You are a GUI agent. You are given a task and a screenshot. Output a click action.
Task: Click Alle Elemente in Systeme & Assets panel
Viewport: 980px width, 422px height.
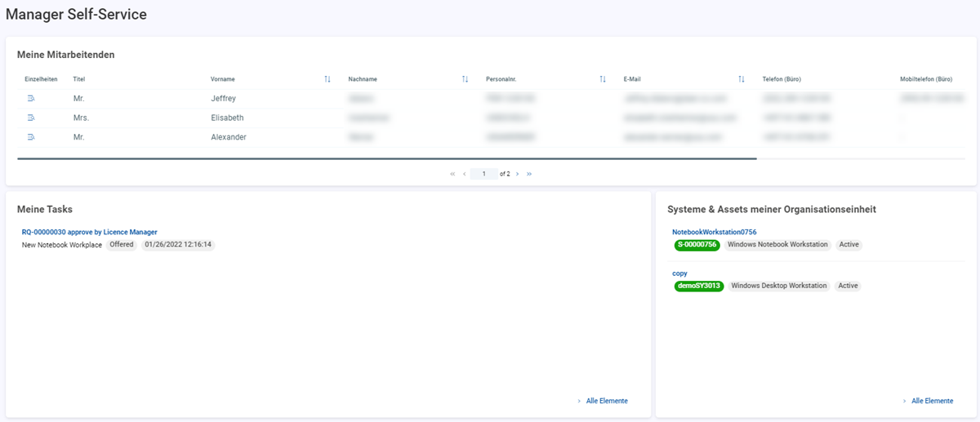tap(932, 401)
